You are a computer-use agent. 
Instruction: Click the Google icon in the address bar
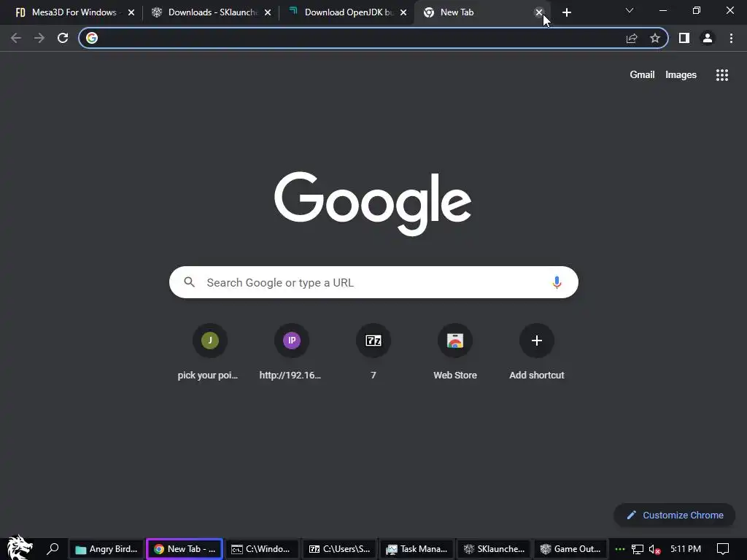pyautogui.click(x=92, y=38)
